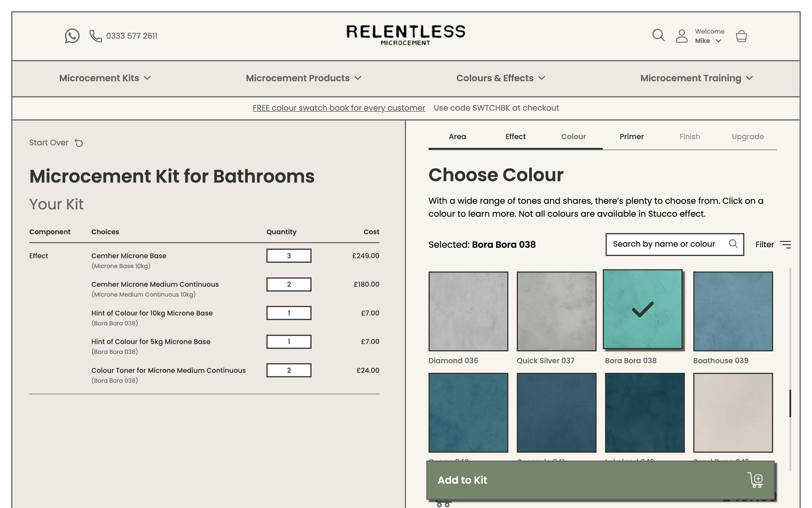
Task: Switch to the Area tab
Action: click(x=458, y=137)
